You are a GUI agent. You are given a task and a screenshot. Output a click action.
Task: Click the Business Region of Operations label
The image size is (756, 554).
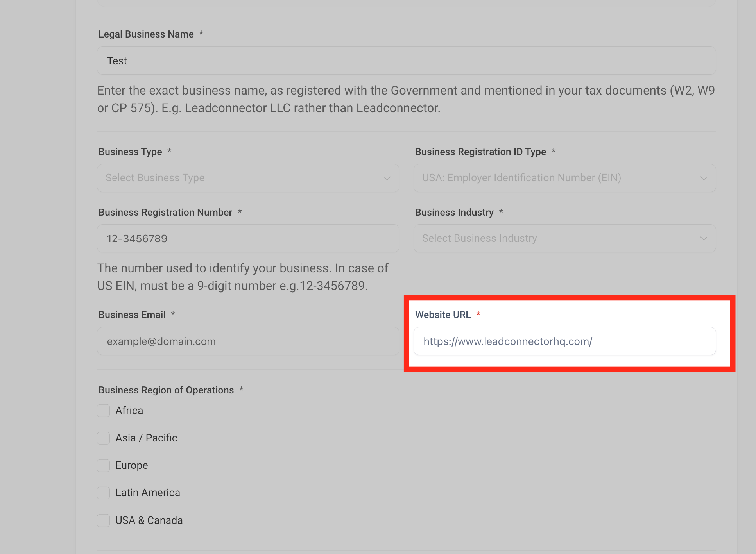pos(166,390)
